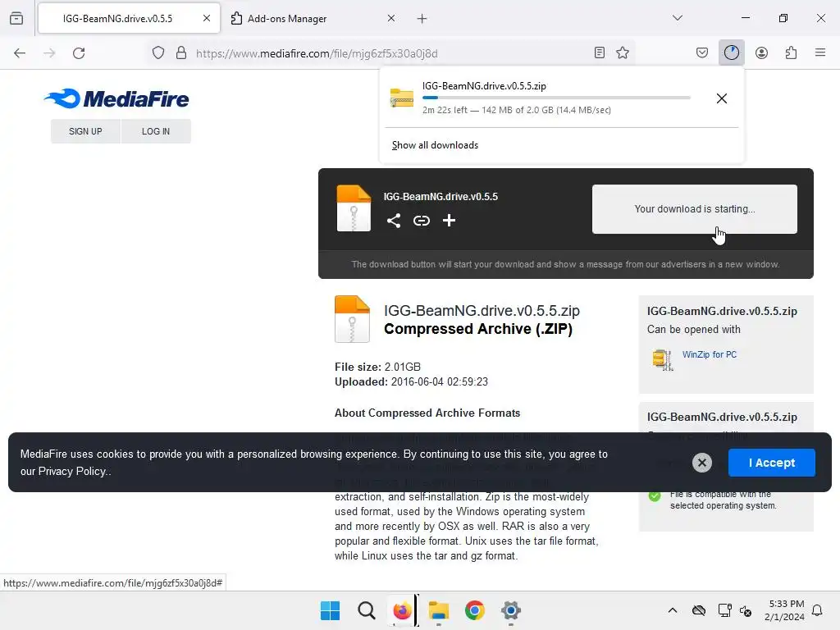Select the IGG-BeamNG.drive.v0.5.5 tab
Screen dimensions: 840x630
[129, 19]
